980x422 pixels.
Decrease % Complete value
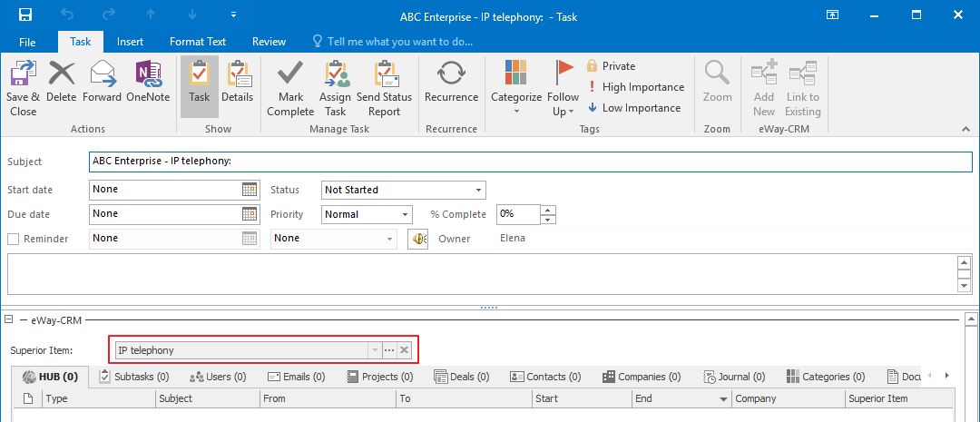[548, 220]
